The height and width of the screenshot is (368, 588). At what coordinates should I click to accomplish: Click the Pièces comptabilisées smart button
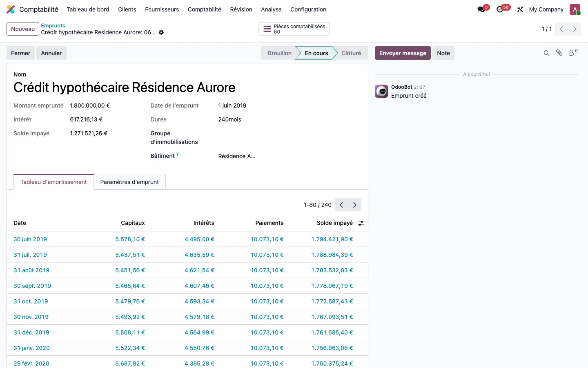(x=294, y=29)
